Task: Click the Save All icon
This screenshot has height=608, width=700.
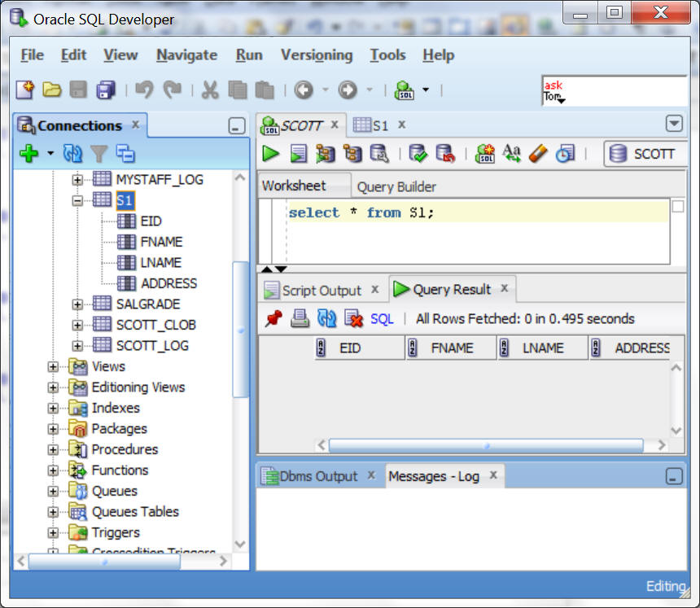Action: [106, 90]
